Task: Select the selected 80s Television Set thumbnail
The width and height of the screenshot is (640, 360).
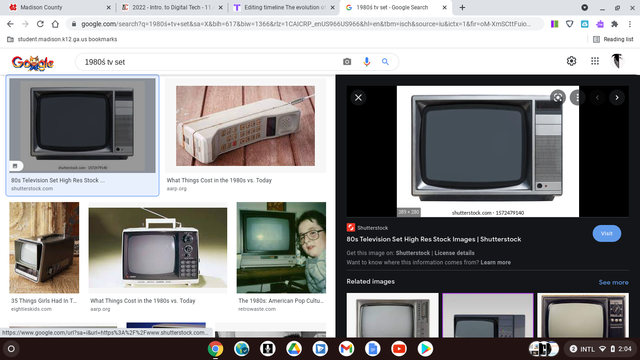Action: point(82,125)
